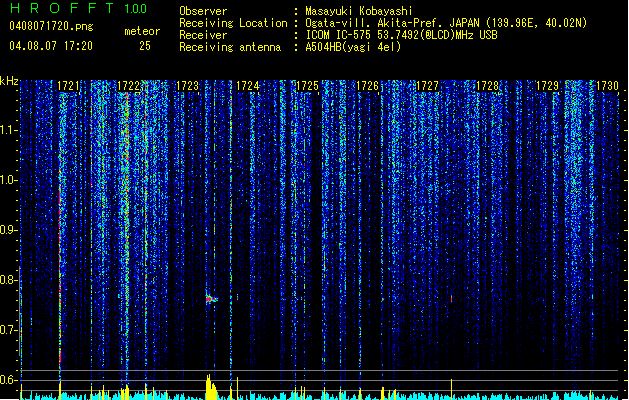Click the 1723 time marker

pos(187,86)
